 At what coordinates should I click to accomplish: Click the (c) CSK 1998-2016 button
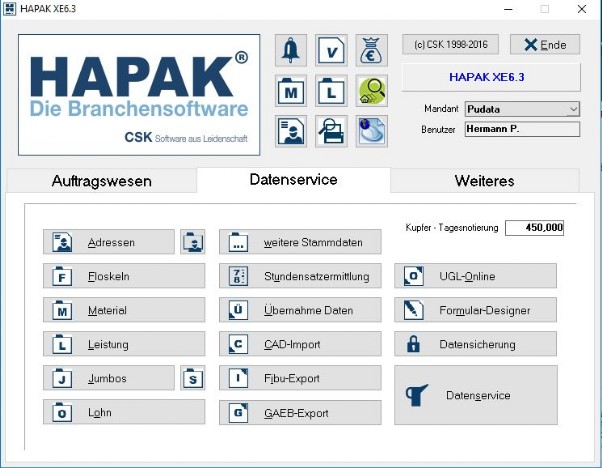(450, 45)
